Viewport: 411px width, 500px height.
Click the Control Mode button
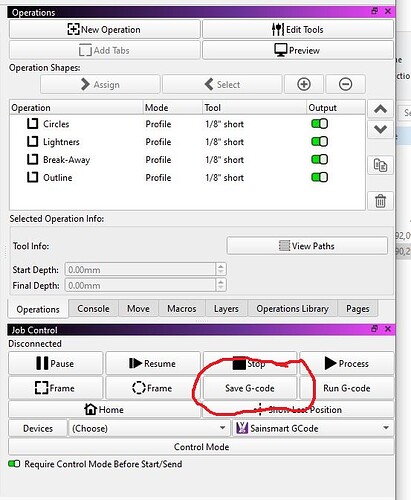point(201,447)
